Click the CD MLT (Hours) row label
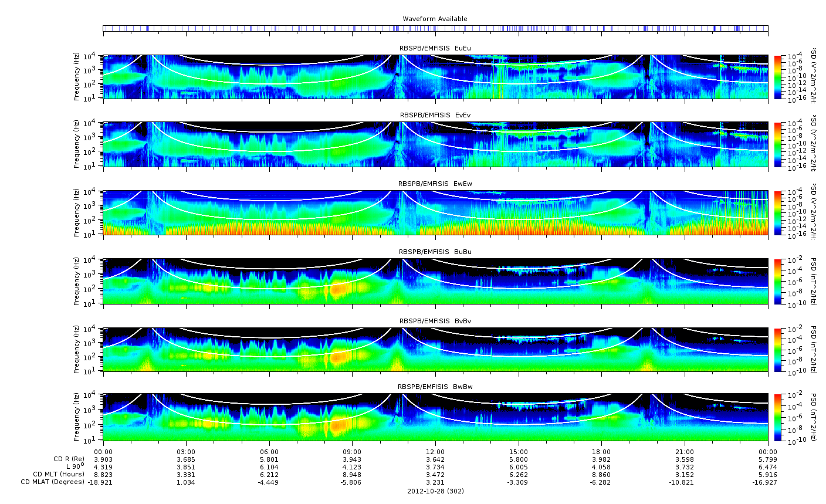The image size is (826, 504). (59, 474)
